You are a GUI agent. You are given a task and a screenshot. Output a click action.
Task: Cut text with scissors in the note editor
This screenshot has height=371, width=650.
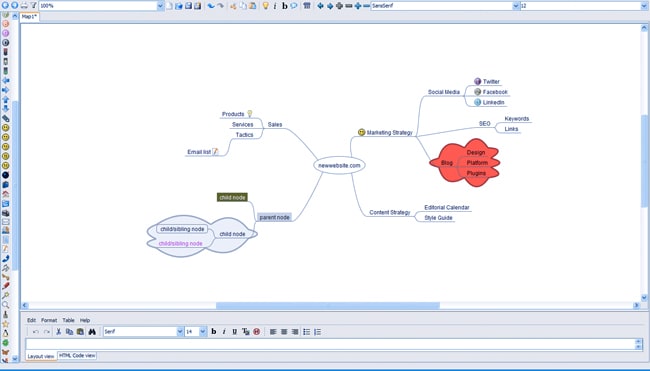(x=58, y=332)
